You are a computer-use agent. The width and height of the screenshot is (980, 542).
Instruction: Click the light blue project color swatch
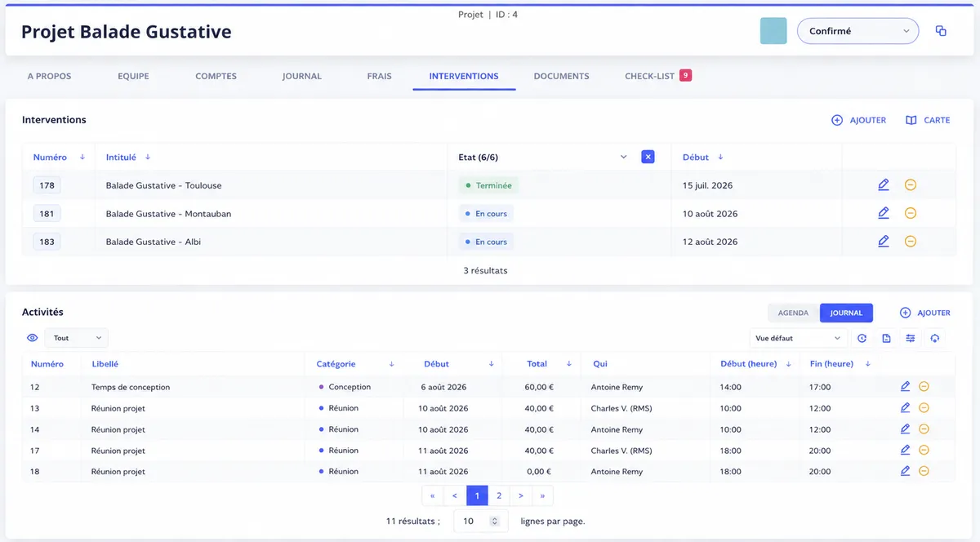[x=773, y=31]
